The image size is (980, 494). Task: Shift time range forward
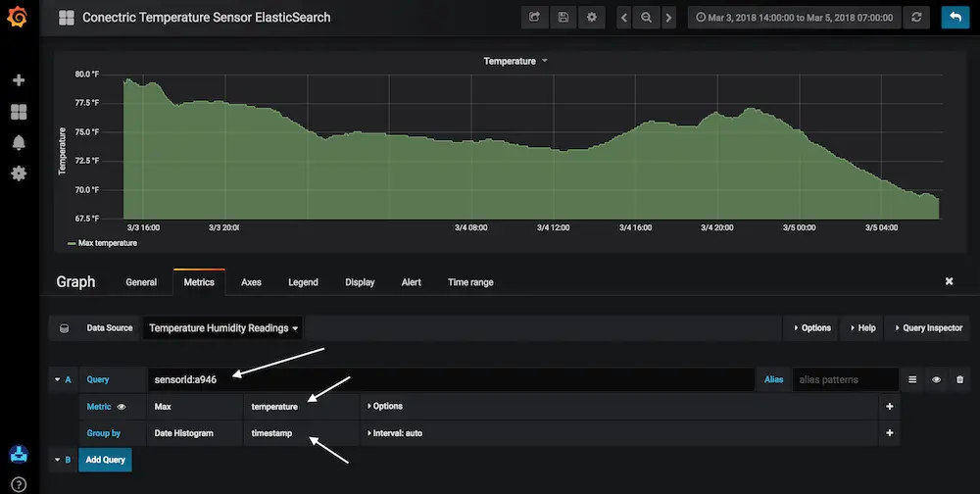668,18
